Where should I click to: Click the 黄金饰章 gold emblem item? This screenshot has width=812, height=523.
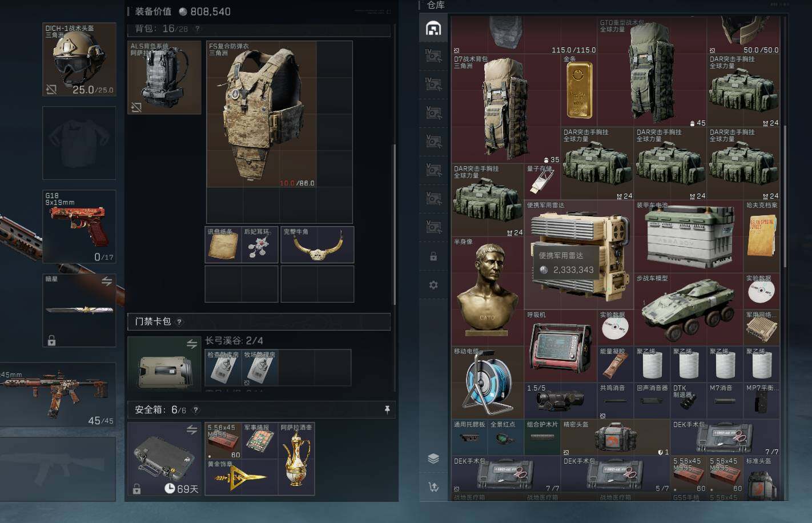[242, 477]
